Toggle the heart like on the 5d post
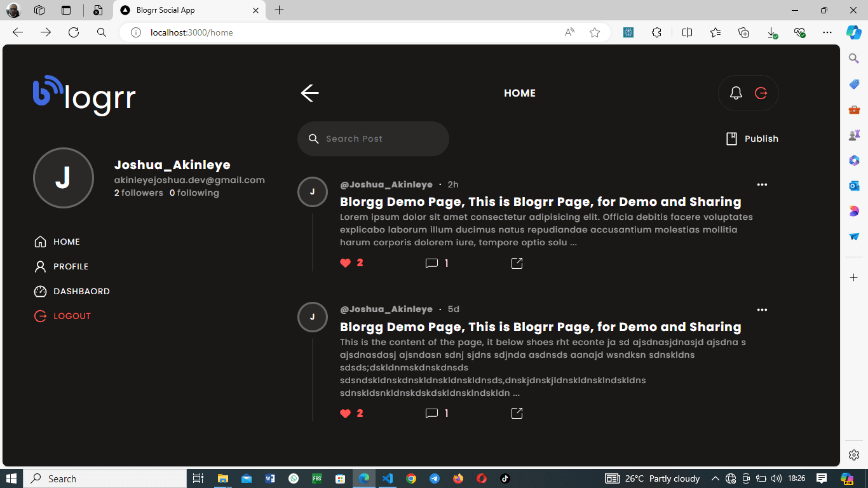 [x=345, y=414]
